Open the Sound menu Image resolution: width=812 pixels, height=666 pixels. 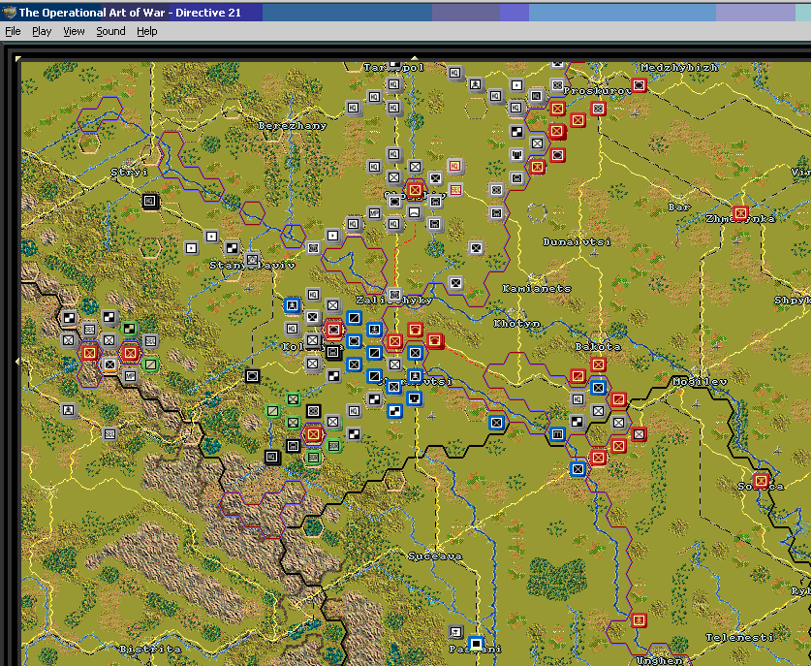[x=110, y=31]
